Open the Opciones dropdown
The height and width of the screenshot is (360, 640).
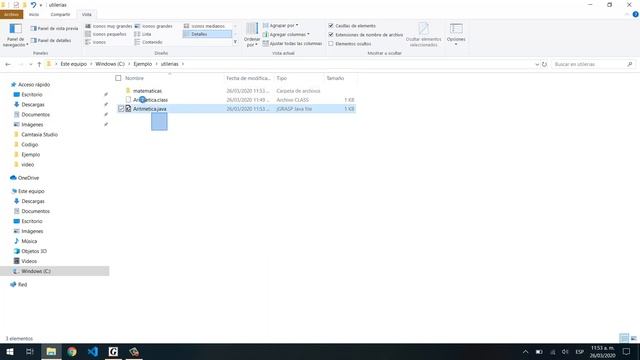(x=456, y=34)
